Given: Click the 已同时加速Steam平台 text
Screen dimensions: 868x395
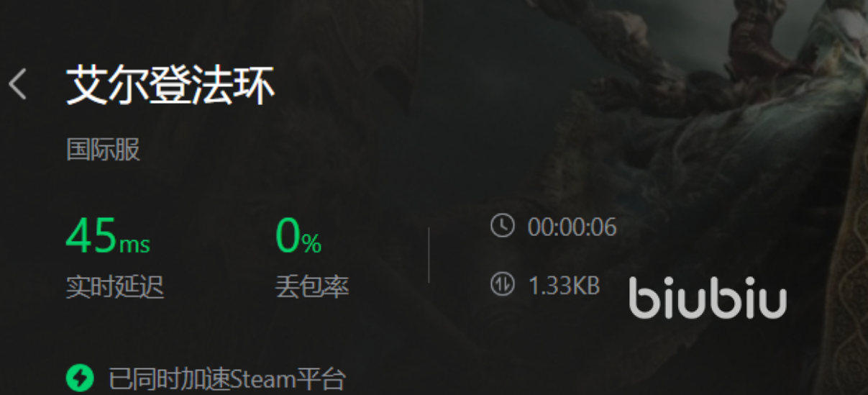Looking at the screenshot, I should point(227,378).
